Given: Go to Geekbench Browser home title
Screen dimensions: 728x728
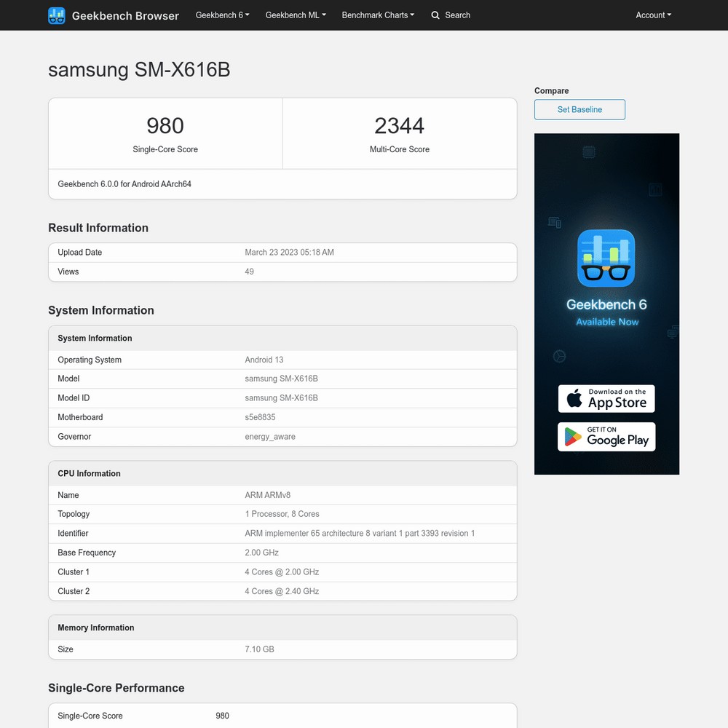Looking at the screenshot, I should [125, 15].
